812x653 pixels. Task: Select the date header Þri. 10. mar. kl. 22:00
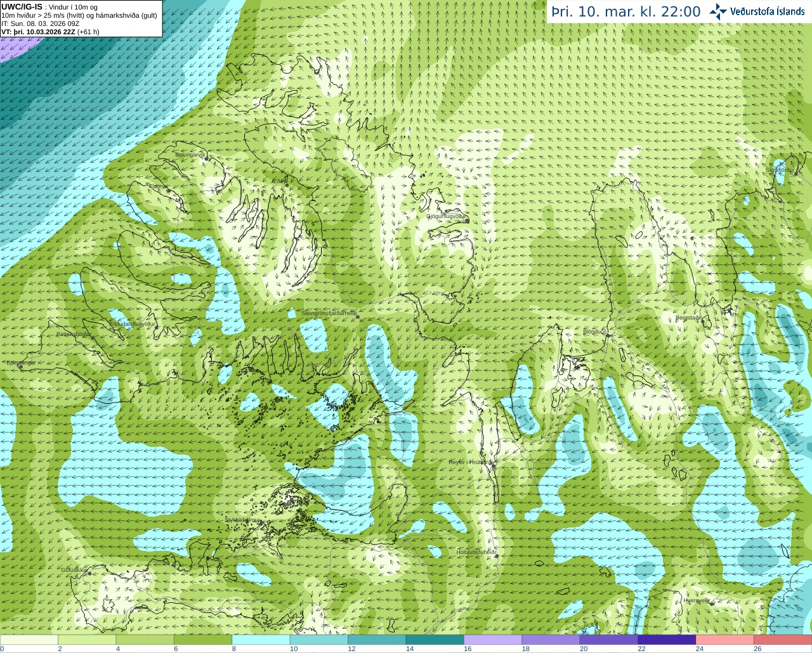tap(625, 12)
